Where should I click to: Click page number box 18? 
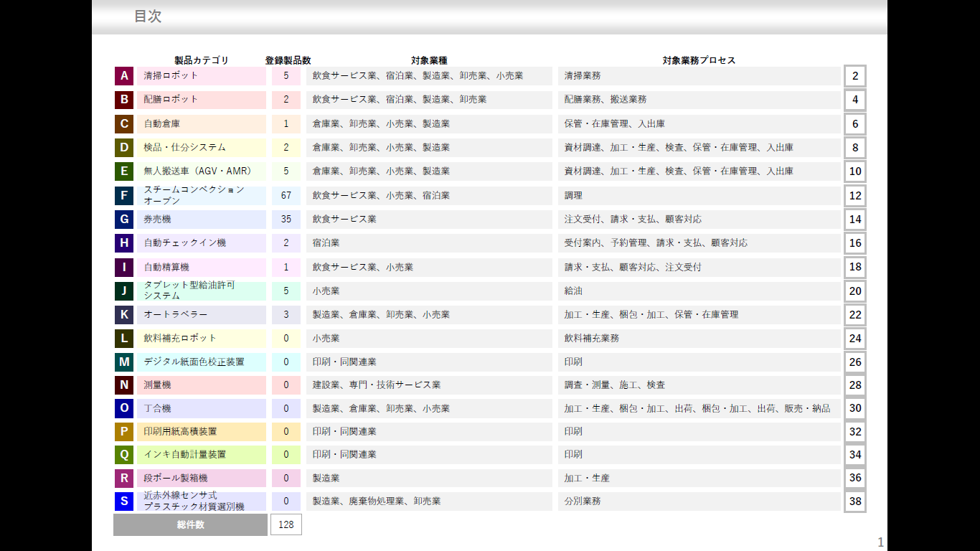pyautogui.click(x=855, y=268)
